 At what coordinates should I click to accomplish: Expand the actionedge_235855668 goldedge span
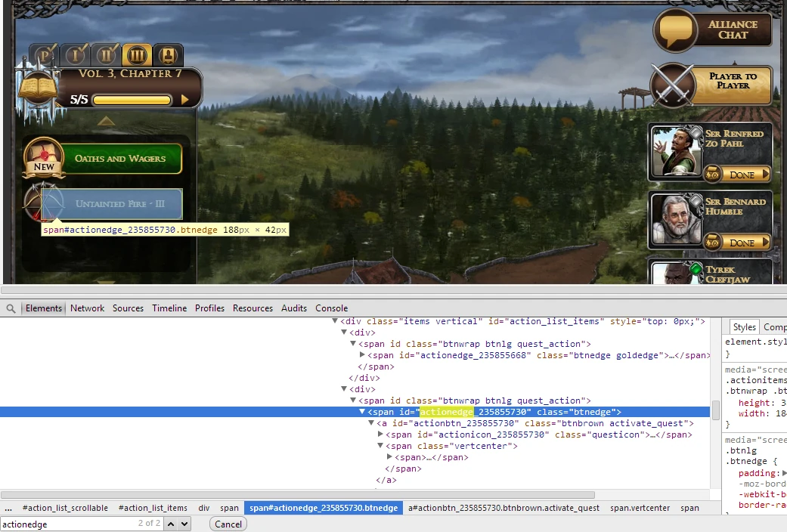[x=362, y=355]
